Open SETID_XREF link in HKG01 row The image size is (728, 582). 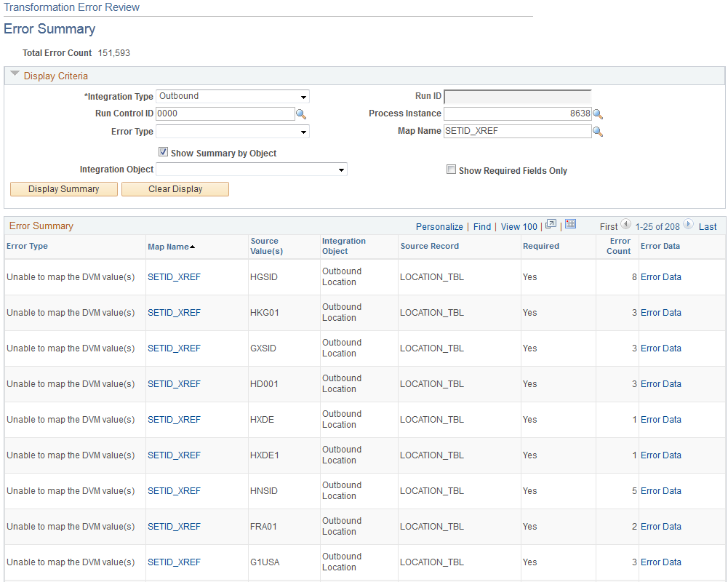174,313
